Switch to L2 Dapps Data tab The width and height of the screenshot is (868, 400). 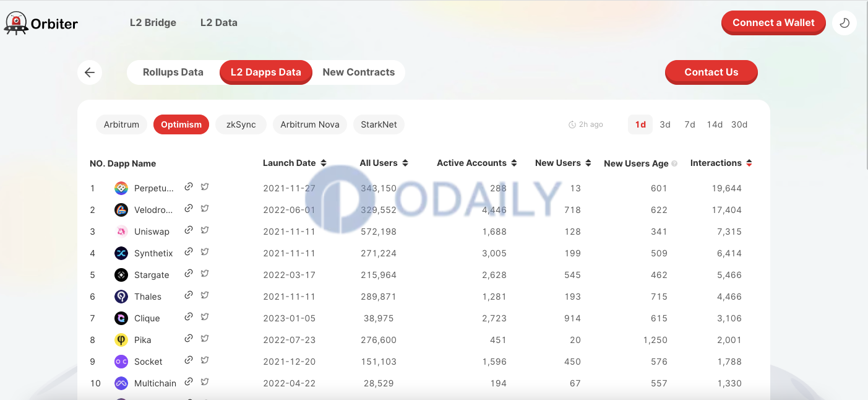tap(266, 72)
